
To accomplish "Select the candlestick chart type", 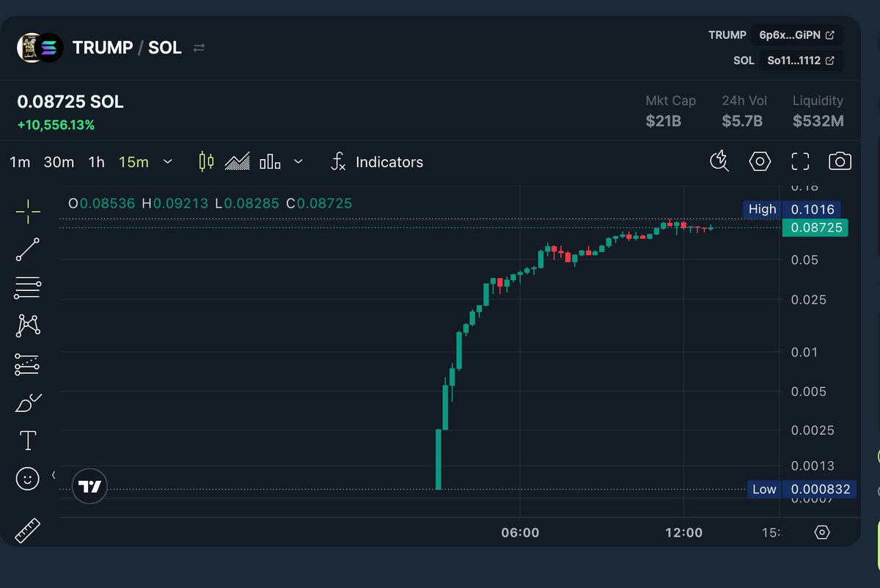I will (207, 161).
